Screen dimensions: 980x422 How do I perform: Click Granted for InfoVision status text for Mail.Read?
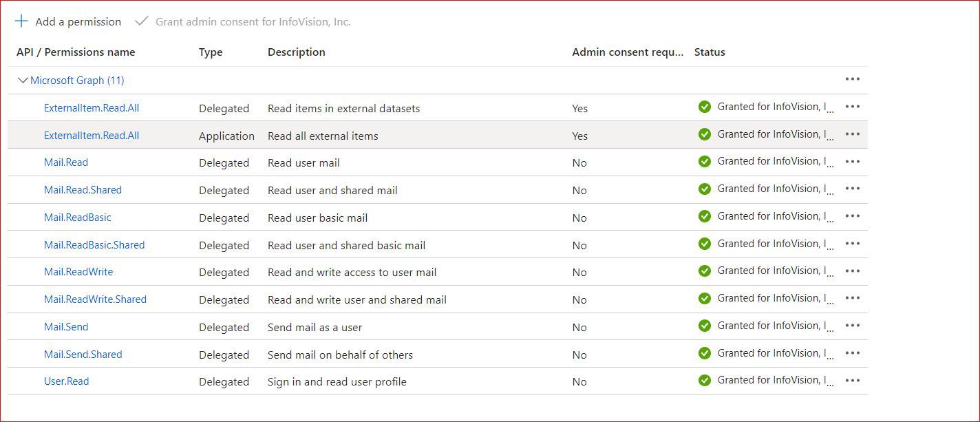[x=775, y=162]
